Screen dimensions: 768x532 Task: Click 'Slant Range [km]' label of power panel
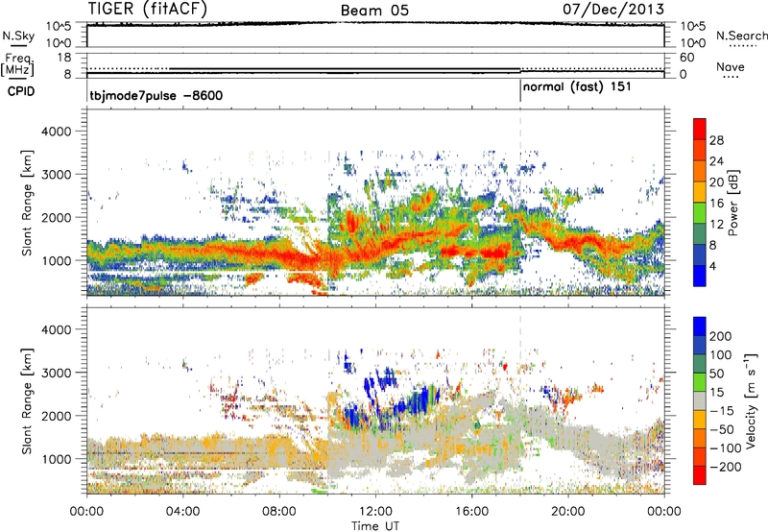(x=27, y=203)
